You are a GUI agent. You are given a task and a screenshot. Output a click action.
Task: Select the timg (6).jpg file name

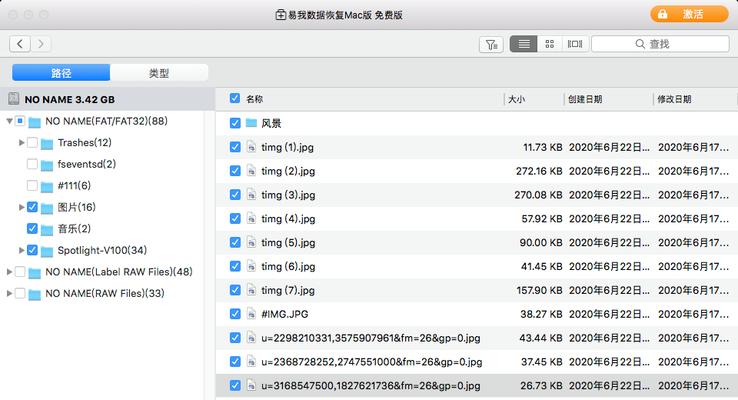click(288, 266)
